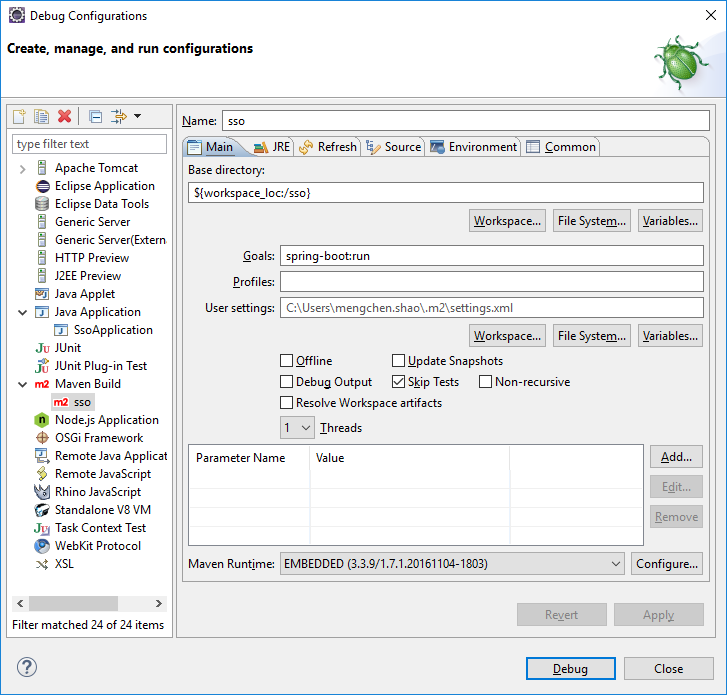Click the Remote JavaScript icon
This screenshot has width=727, height=695.
42,474
